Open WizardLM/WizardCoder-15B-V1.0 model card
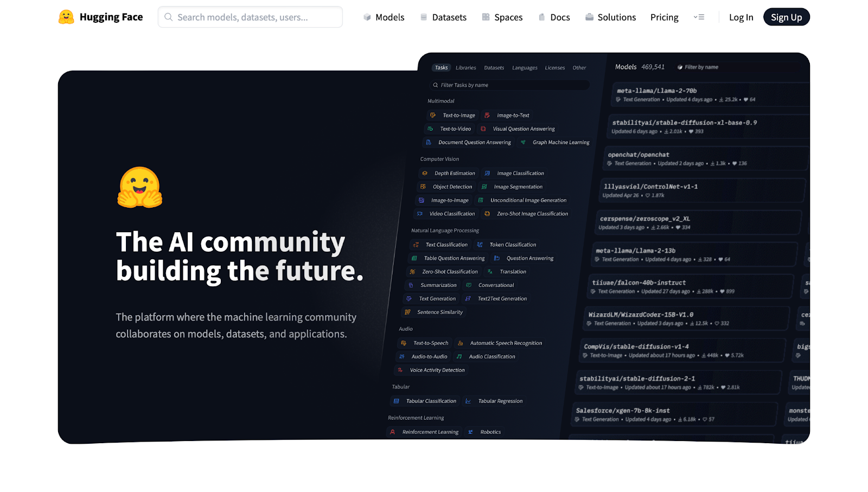This screenshot has height=492, width=868. [x=686, y=319]
